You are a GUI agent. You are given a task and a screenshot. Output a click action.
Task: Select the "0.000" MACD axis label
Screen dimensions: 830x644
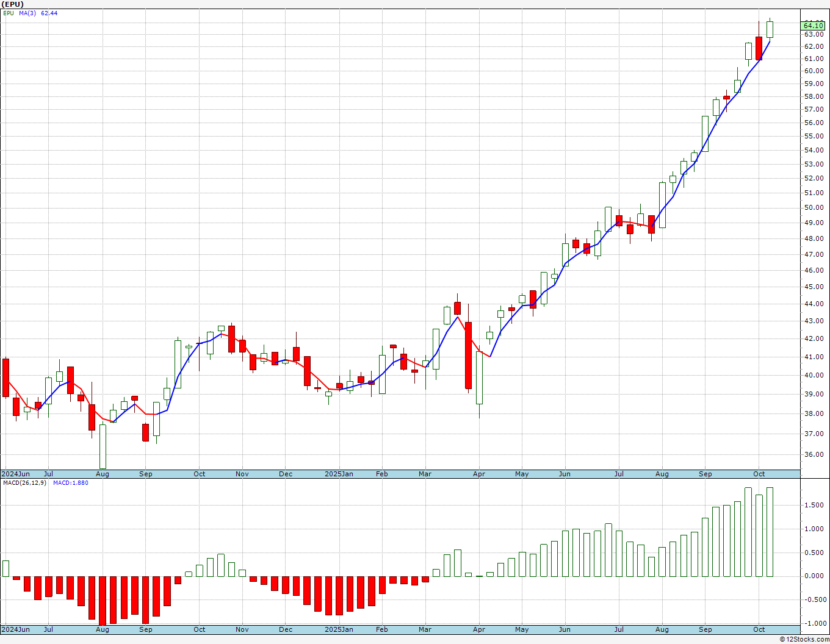[x=813, y=576]
